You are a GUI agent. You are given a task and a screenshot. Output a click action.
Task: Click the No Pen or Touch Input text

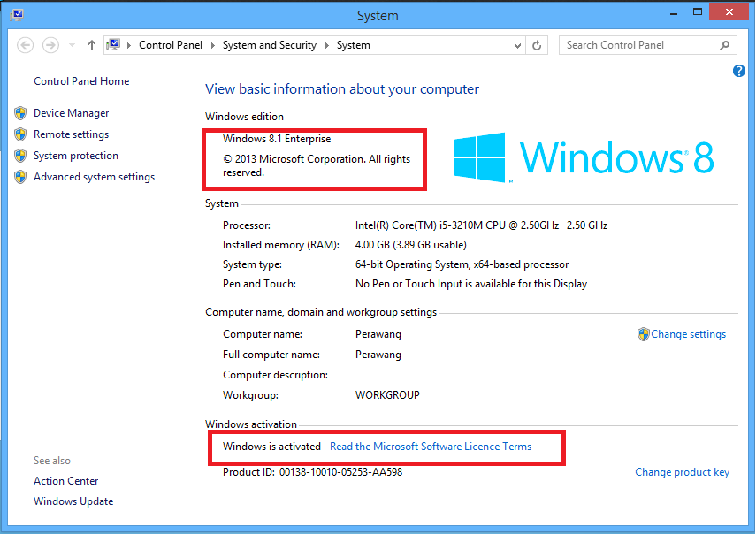pos(471,284)
